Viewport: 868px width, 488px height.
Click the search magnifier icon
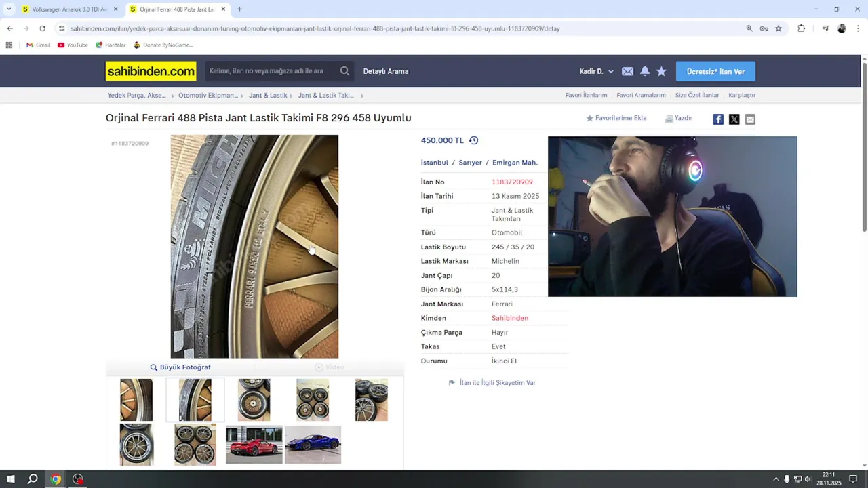point(344,71)
